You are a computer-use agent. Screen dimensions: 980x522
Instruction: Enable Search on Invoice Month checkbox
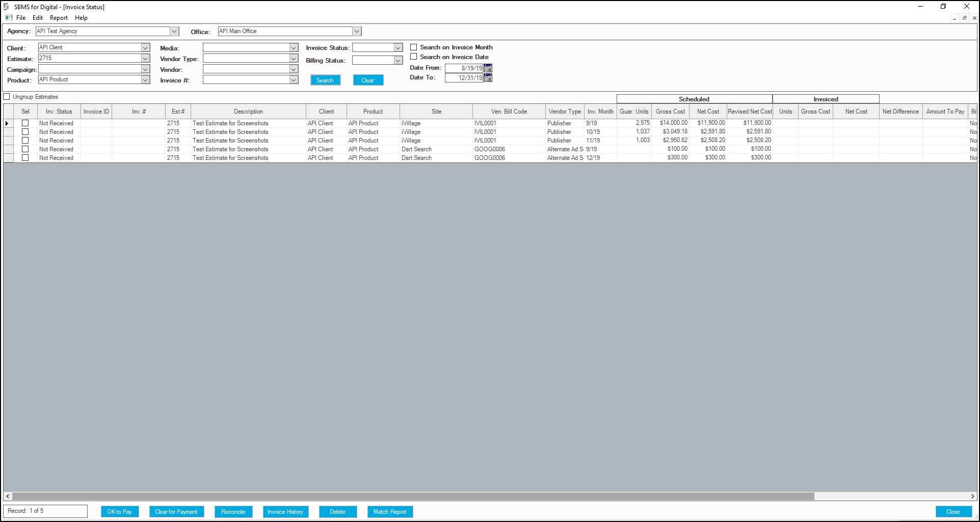(414, 47)
